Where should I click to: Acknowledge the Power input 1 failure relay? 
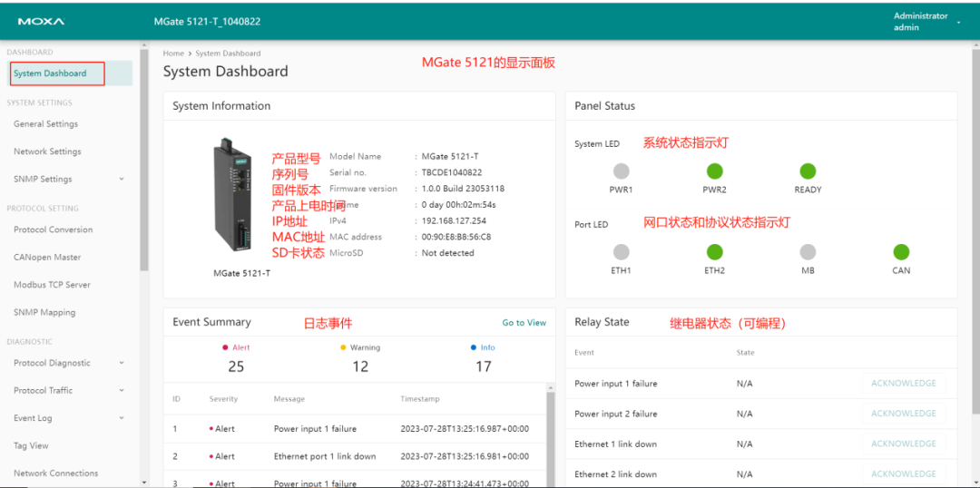click(x=903, y=383)
